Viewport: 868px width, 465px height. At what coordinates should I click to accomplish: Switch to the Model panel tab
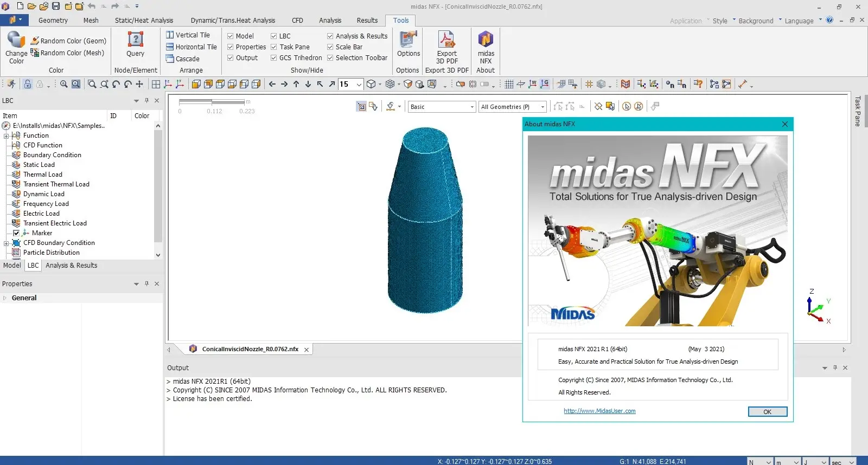pos(12,265)
